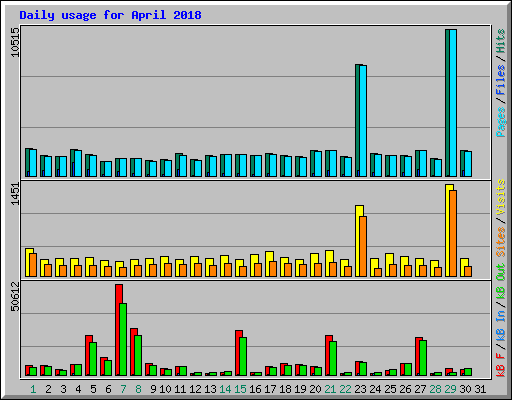This screenshot has width=512, height=400.
Task: Select day 28 on the x-axis
Action: click(435, 389)
